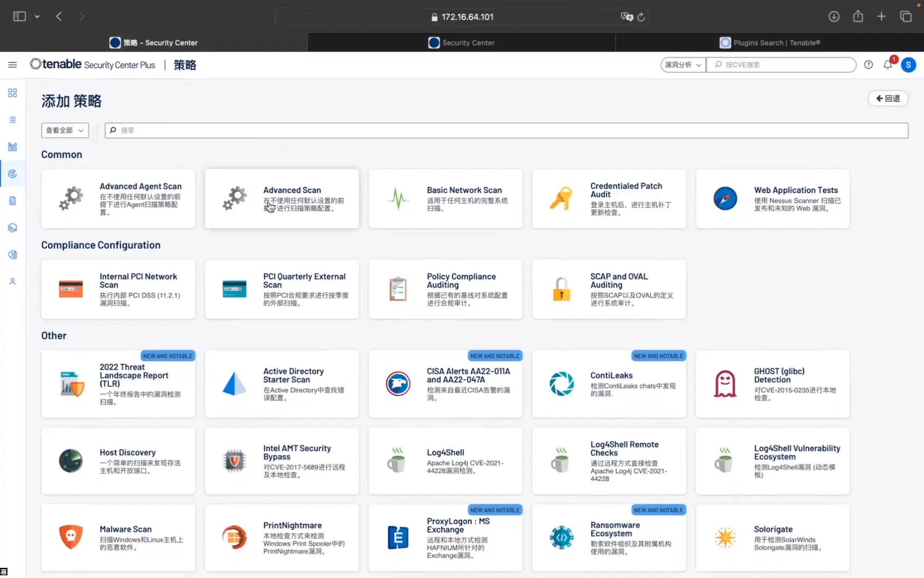Open a new Safari tab with plus

882,17
